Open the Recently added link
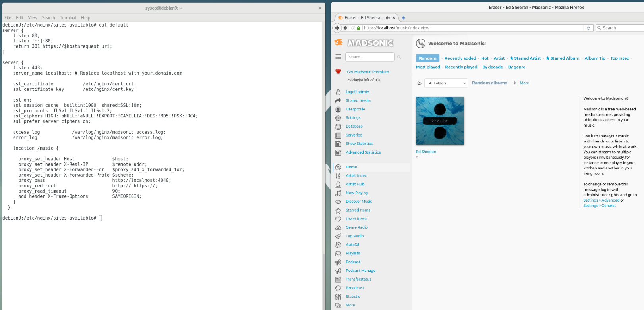The width and height of the screenshot is (644, 310). coord(460,58)
